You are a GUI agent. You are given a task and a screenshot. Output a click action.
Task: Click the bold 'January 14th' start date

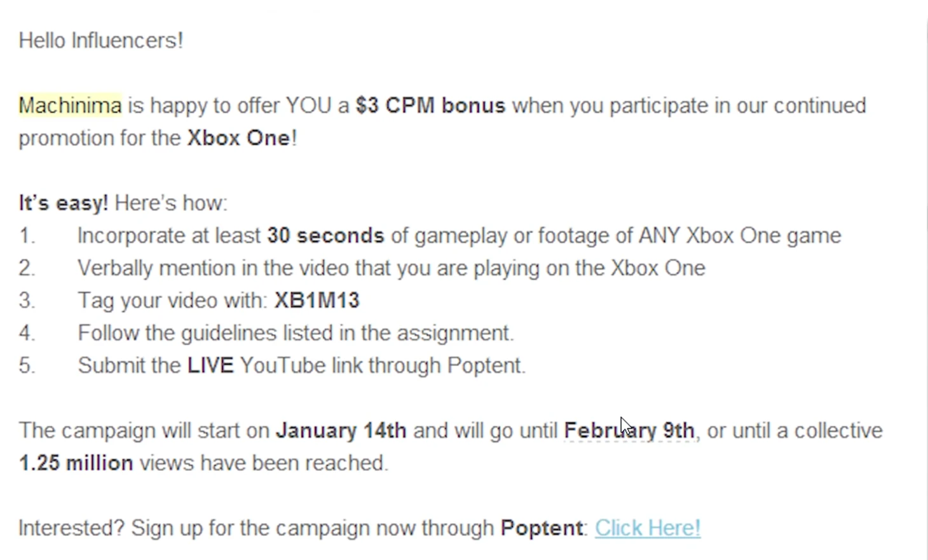(x=341, y=431)
